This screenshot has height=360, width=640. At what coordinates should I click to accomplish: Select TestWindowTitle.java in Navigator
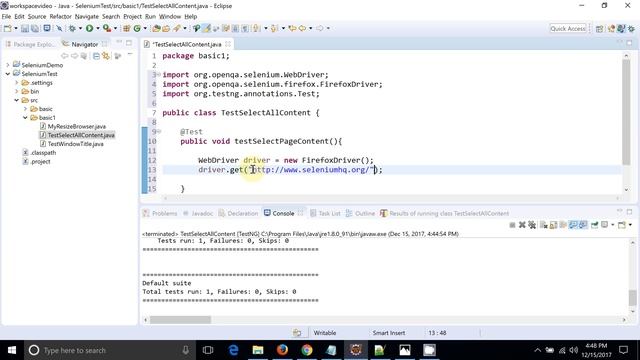(71, 144)
